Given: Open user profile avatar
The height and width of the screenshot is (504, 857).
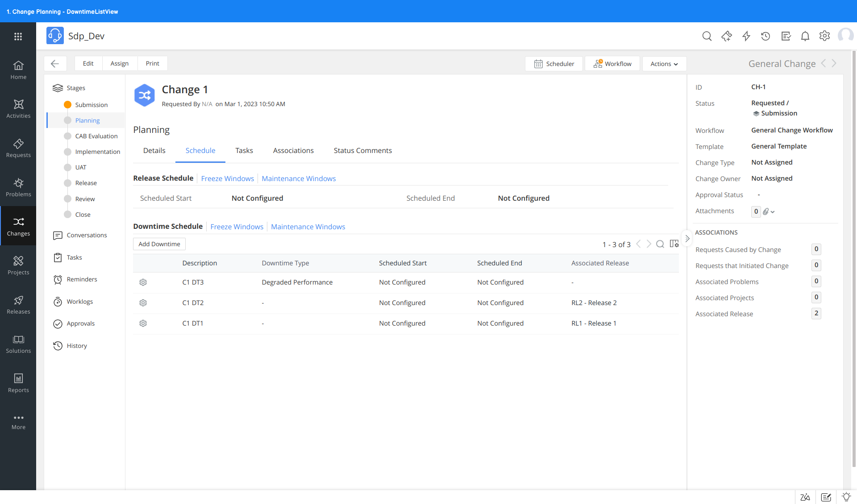Looking at the screenshot, I should coord(845,35).
